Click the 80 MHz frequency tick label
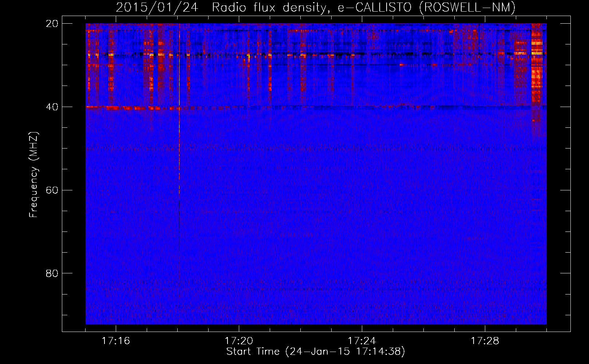The image size is (589, 364). point(52,273)
